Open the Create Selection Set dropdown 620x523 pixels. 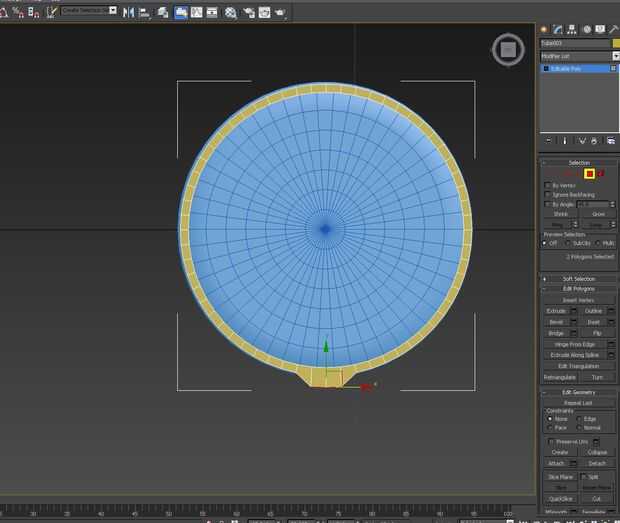pyautogui.click(x=89, y=11)
